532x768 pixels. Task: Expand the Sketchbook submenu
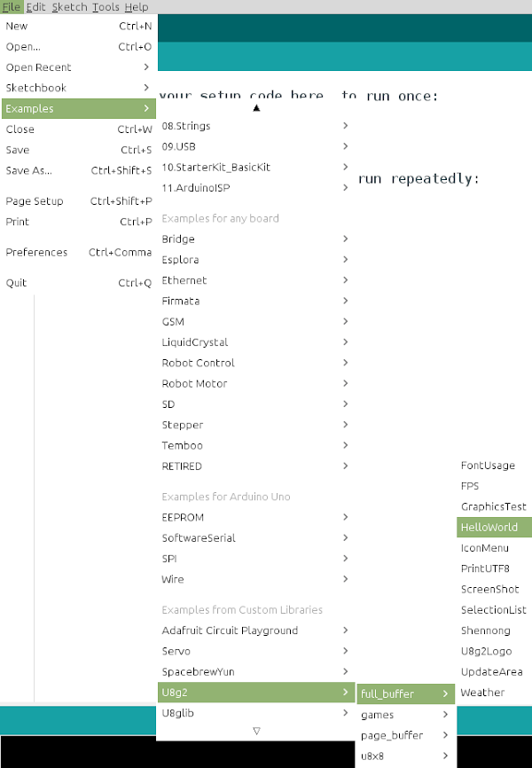pyautogui.click(x=78, y=88)
